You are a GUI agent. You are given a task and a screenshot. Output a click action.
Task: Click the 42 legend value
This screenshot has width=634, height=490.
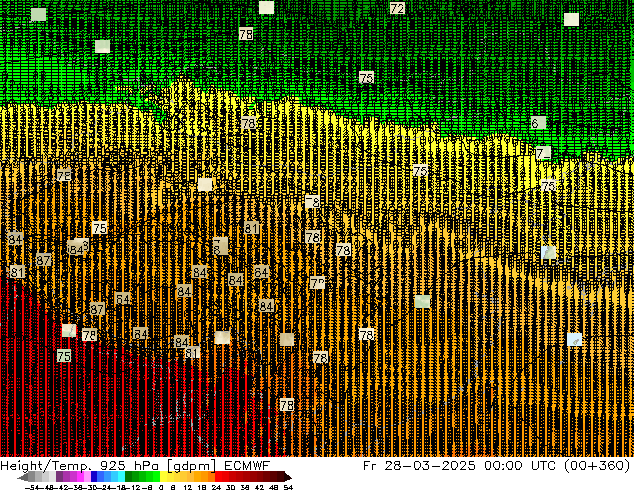point(260,487)
